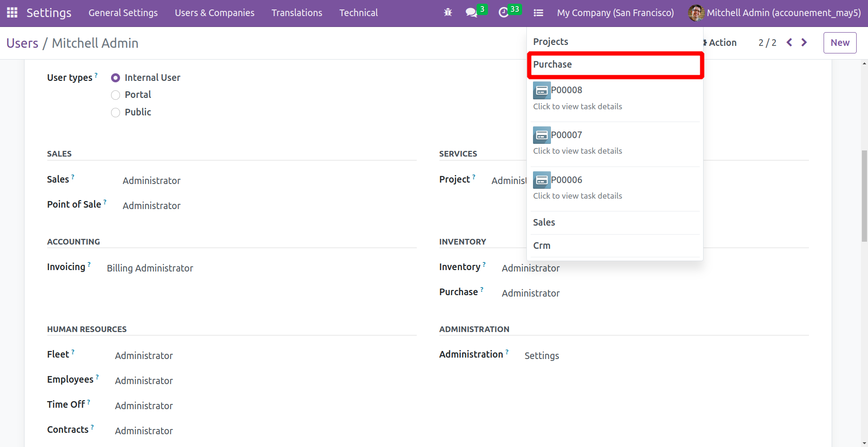Toggle the list view dropdown icon in navbar
The width and height of the screenshot is (868, 447).
(538, 13)
